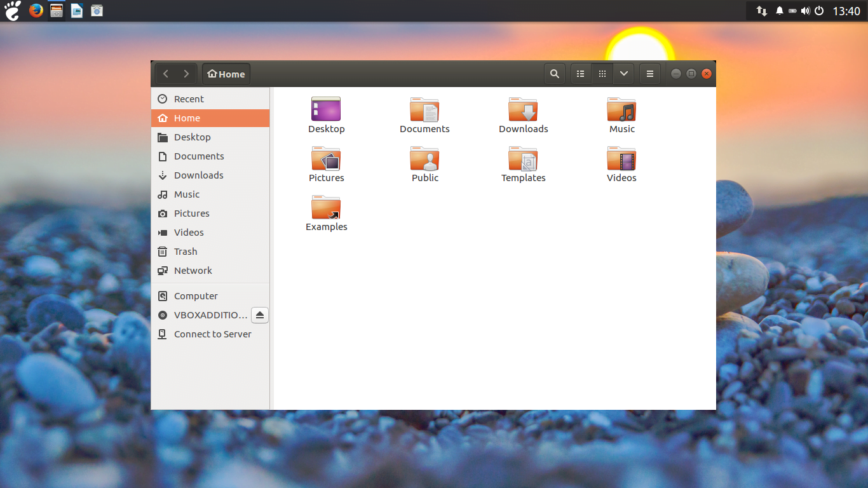Screen dimensions: 868x488
Task: Click the clock showing 13:40
Action: [x=846, y=11]
